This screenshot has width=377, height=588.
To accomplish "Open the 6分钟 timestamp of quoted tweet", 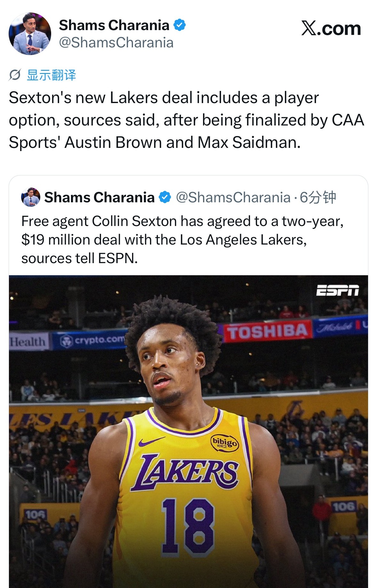I will click(318, 197).
